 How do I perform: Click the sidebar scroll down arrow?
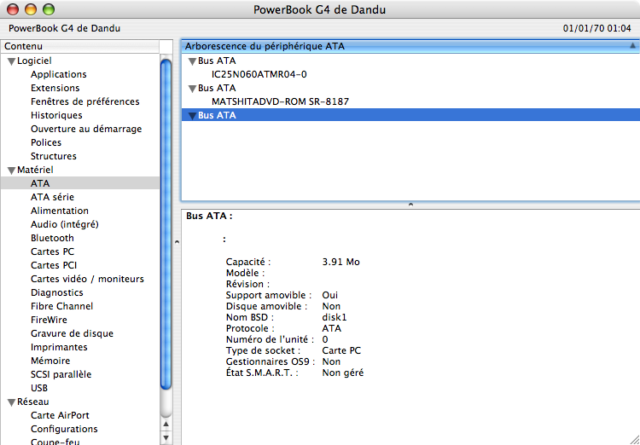coord(166,438)
